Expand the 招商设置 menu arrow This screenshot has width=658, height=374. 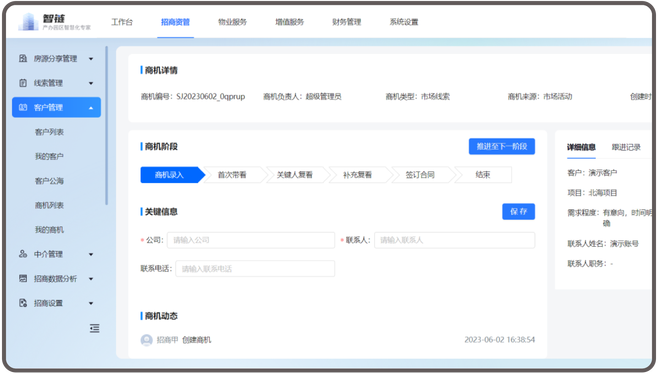[91, 303]
